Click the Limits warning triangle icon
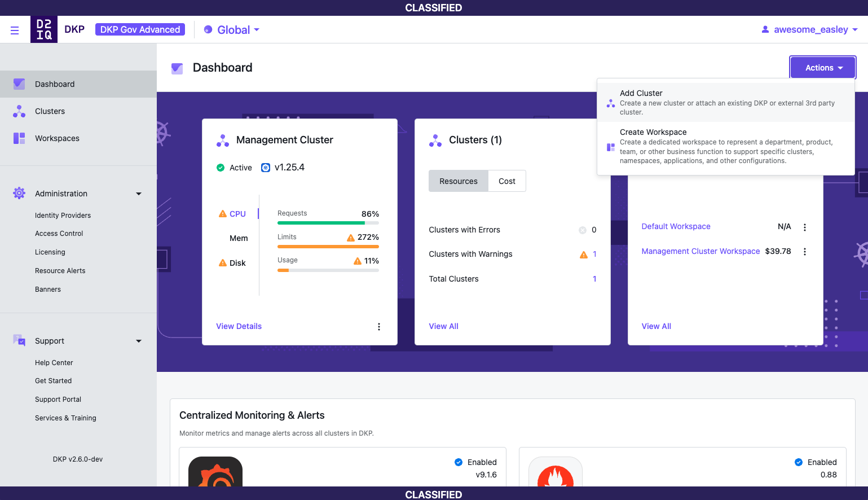 (x=351, y=238)
